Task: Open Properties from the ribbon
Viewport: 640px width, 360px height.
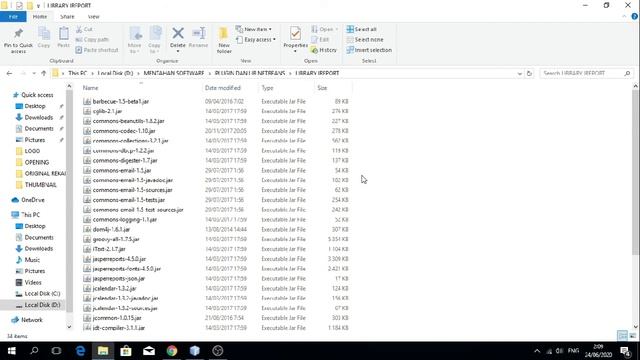Action: 295,39
